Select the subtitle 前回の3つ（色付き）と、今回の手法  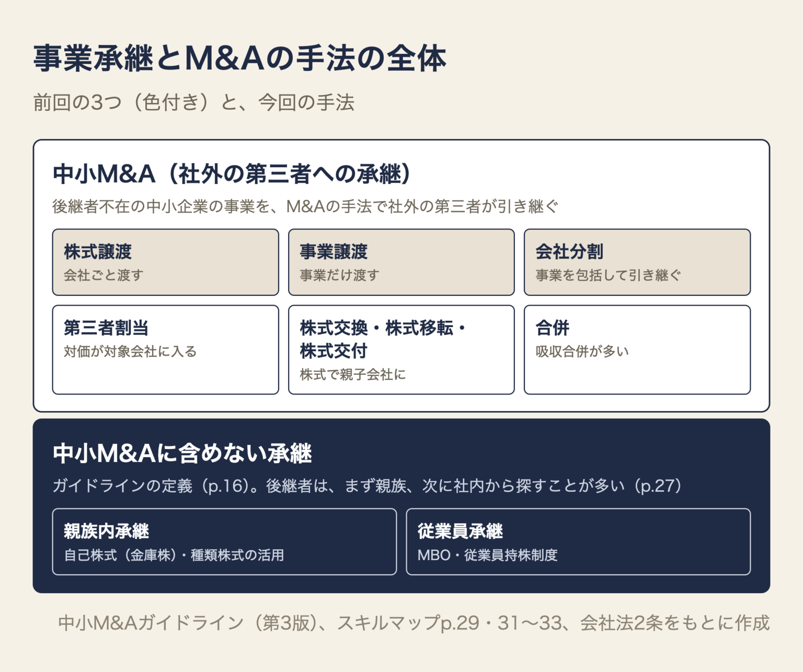coord(194,102)
